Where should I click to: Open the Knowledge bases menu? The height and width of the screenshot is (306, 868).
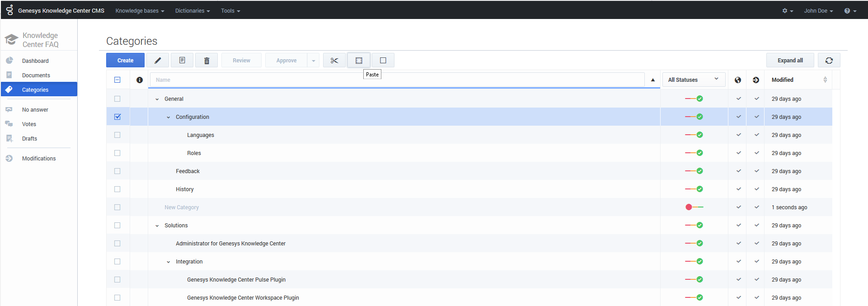point(140,11)
